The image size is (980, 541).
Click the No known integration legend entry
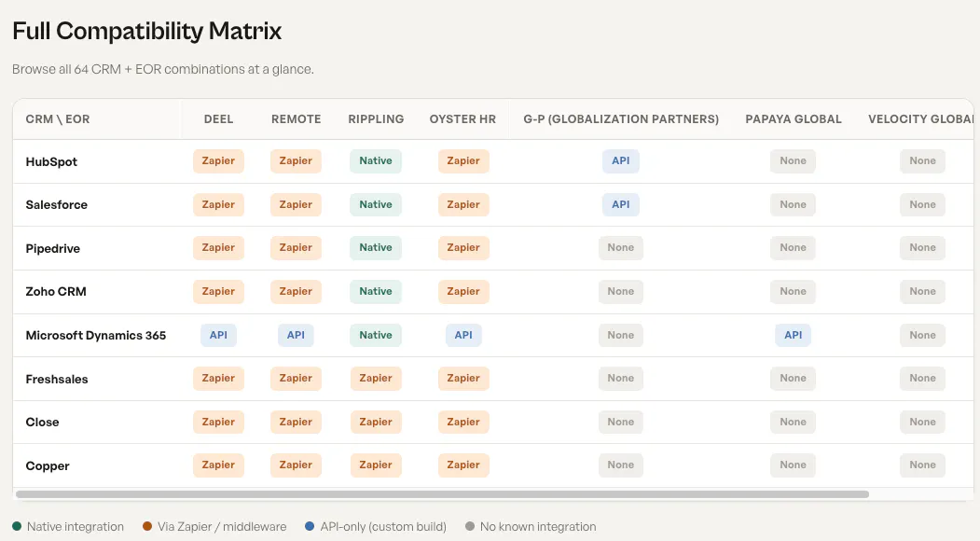(531, 527)
